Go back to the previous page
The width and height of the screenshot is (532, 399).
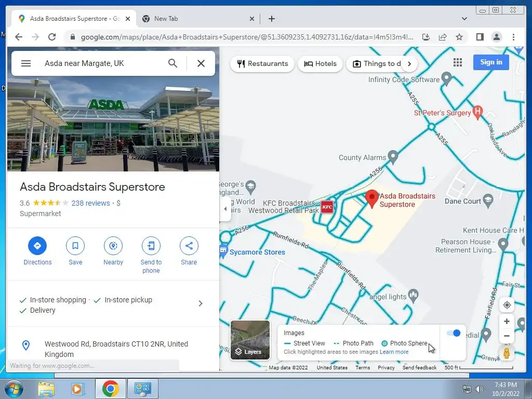click(x=19, y=37)
